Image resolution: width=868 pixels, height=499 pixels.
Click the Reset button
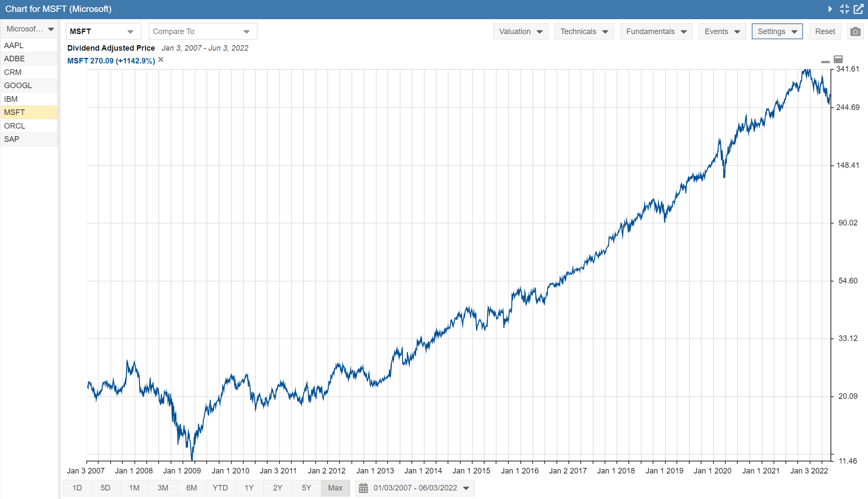(x=825, y=32)
